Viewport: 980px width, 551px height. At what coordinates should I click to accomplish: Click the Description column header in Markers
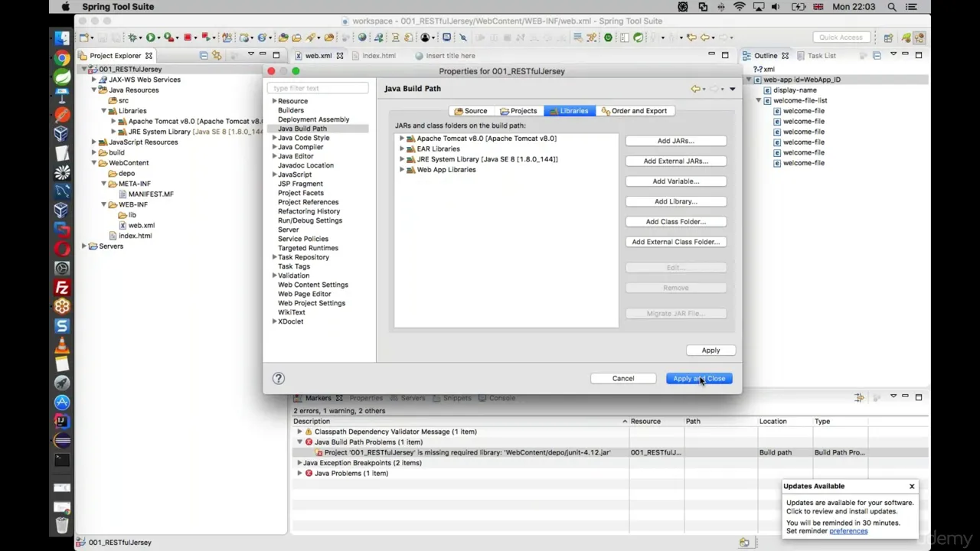[460, 422]
